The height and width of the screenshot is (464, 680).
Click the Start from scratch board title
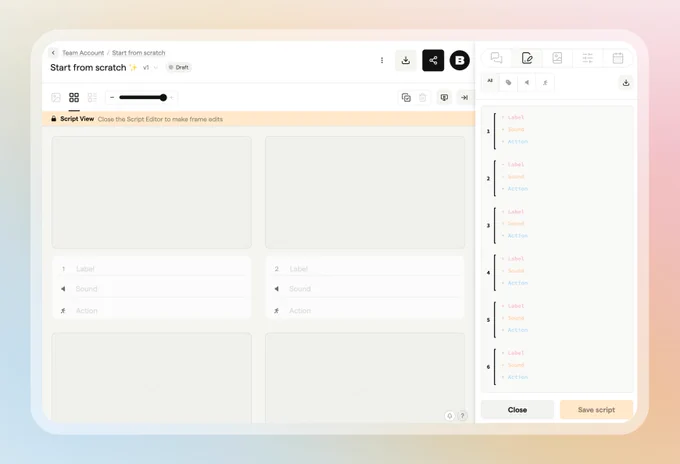[88, 68]
